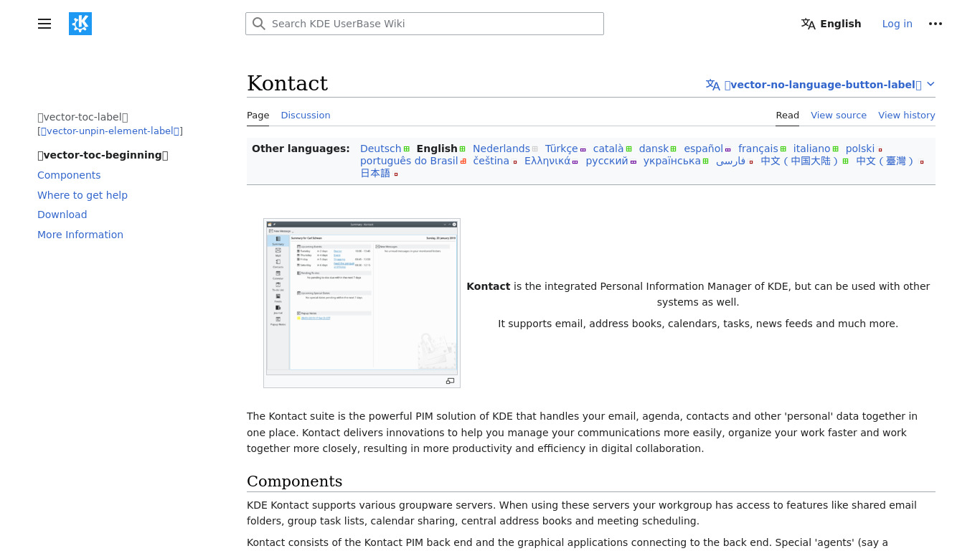Switch to the Page tab
The width and height of the screenshot is (980, 551).
click(x=258, y=115)
